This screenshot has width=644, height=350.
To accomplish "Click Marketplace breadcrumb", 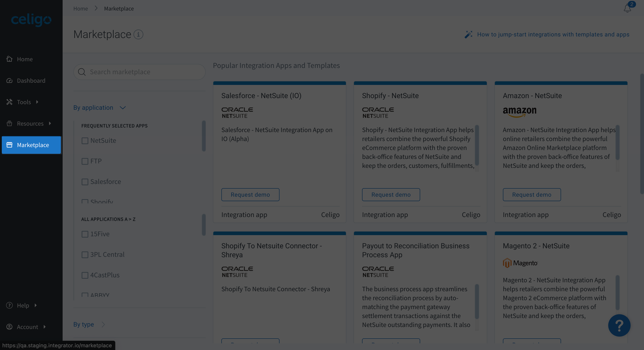I will 119,8.
